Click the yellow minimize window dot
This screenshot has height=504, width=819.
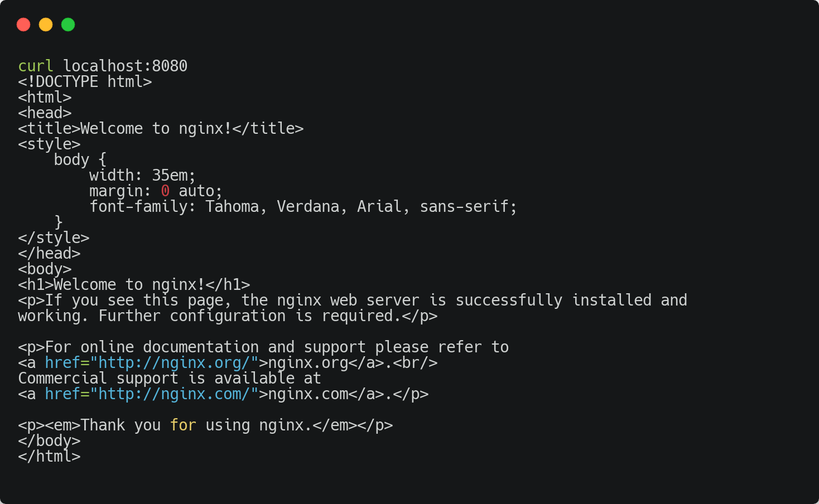[46, 25]
